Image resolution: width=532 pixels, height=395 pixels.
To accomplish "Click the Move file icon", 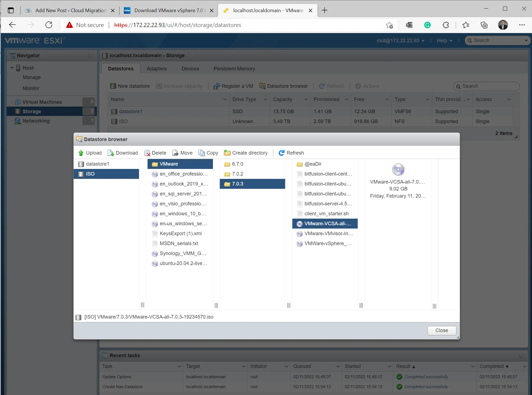I will tap(175, 153).
